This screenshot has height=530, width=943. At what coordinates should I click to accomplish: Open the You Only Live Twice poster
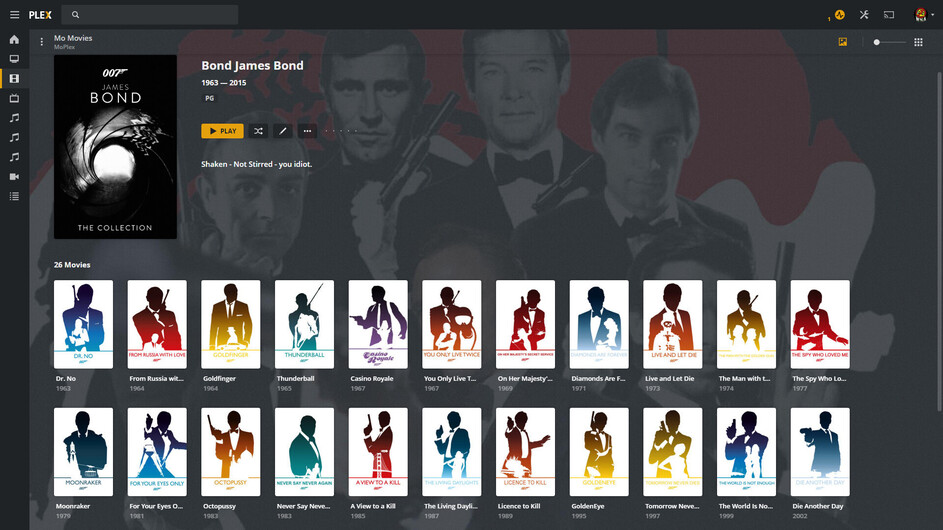[452, 324]
